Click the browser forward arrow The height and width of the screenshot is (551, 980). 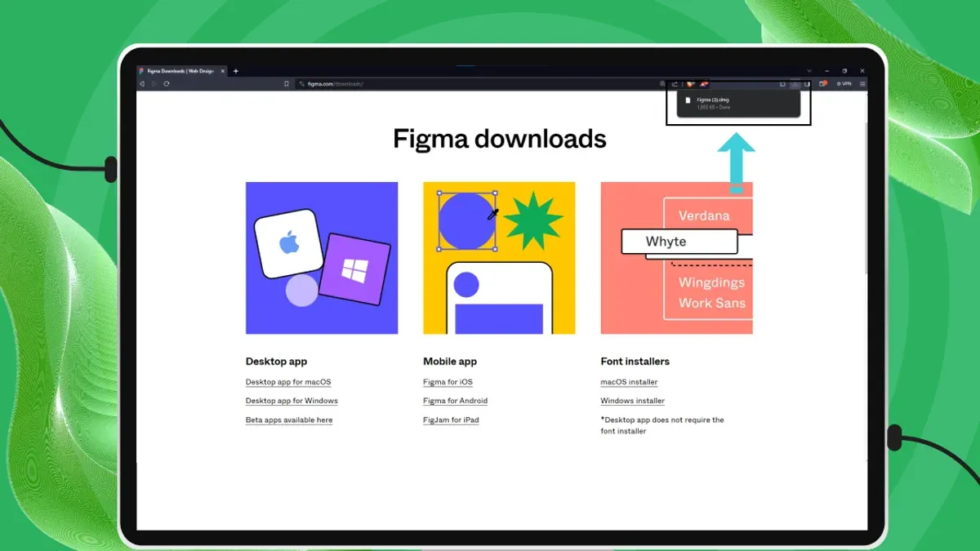(x=154, y=83)
